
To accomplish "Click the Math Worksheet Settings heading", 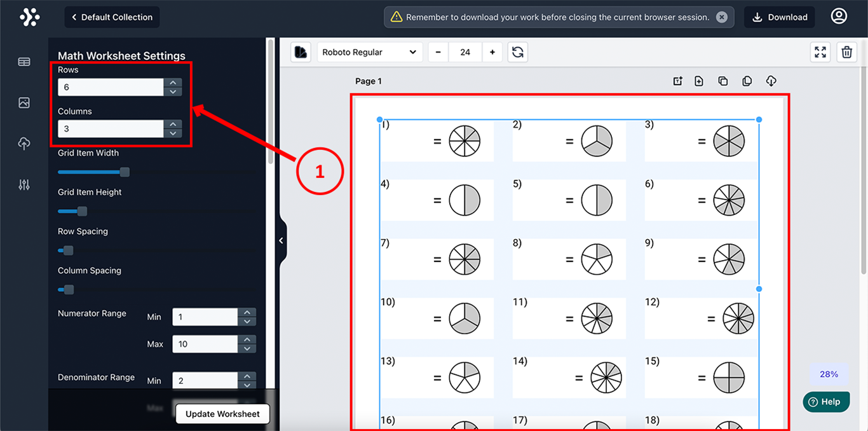I will [121, 56].
